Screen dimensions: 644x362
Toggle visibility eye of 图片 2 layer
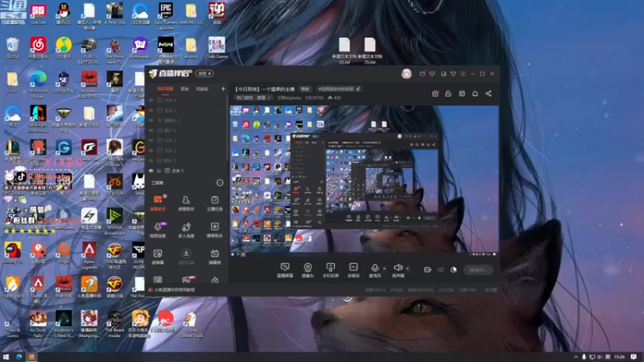(151, 160)
